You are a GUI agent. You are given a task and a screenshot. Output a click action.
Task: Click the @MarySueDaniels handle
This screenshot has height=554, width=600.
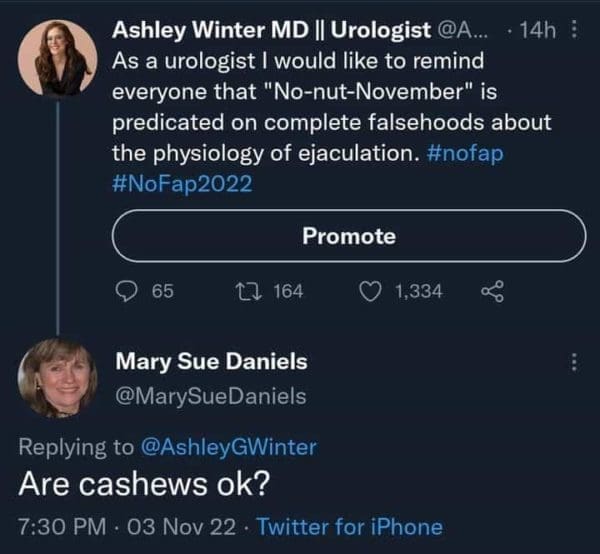[x=212, y=396]
